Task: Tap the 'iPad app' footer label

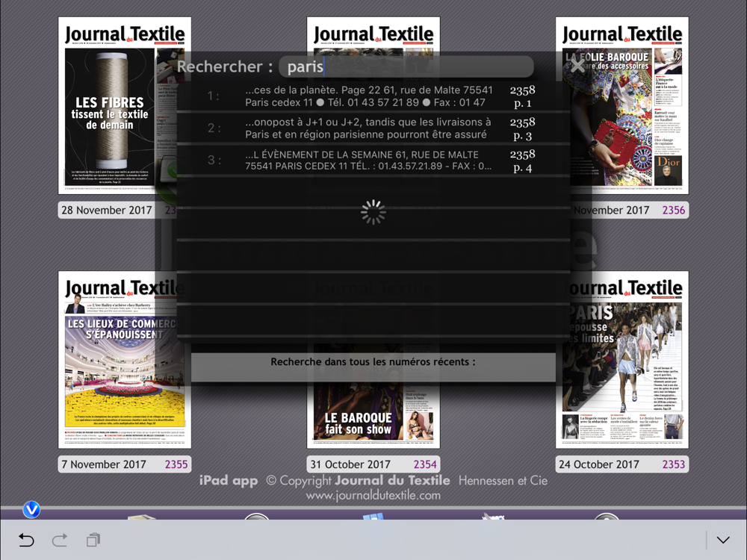Action: [x=229, y=480]
